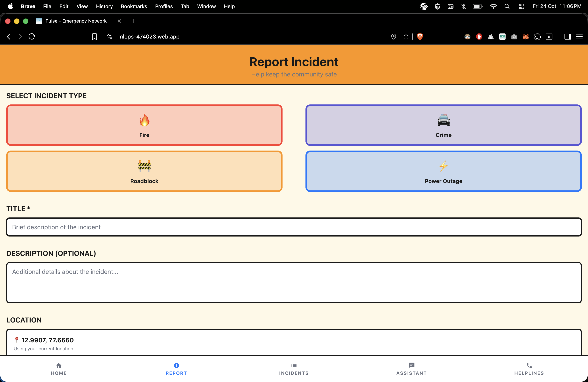Open the Assistant chat tab
588x382 pixels.
tap(411, 369)
